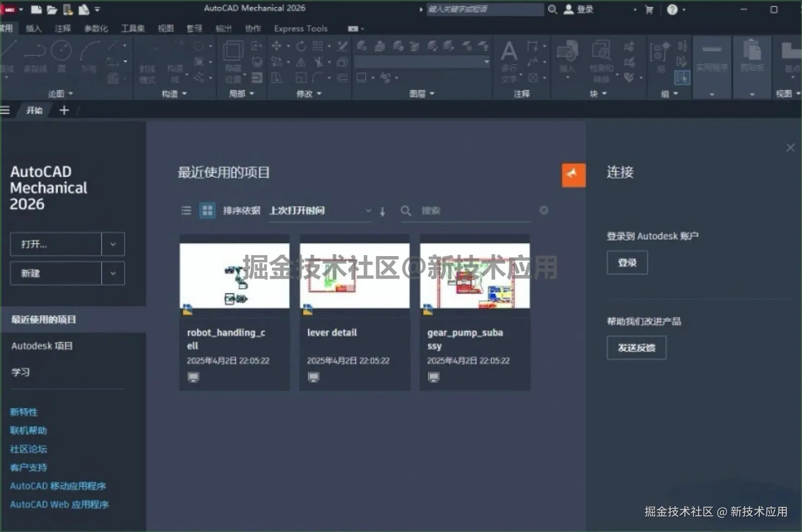
Task: Switch recent projects to list view
Action: [x=186, y=210]
